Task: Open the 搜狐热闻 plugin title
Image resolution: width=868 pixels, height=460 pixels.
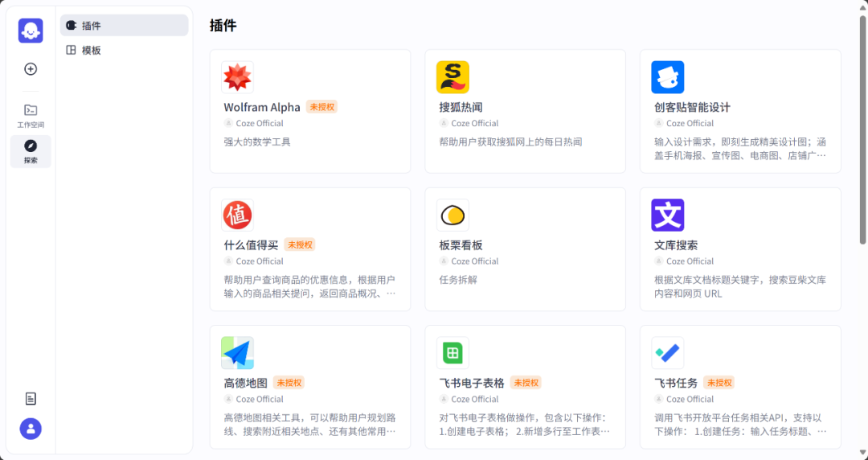Action: pos(461,107)
